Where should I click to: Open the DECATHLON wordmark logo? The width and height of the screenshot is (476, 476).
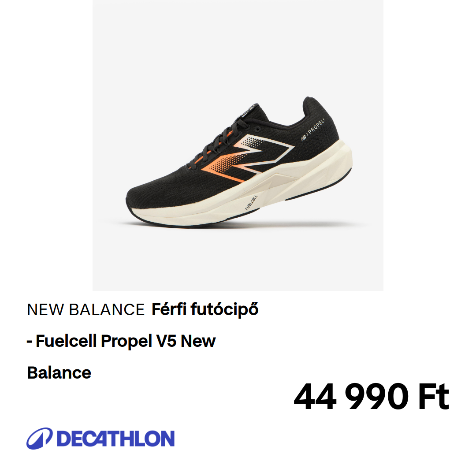pyautogui.click(x=115, y=439)
